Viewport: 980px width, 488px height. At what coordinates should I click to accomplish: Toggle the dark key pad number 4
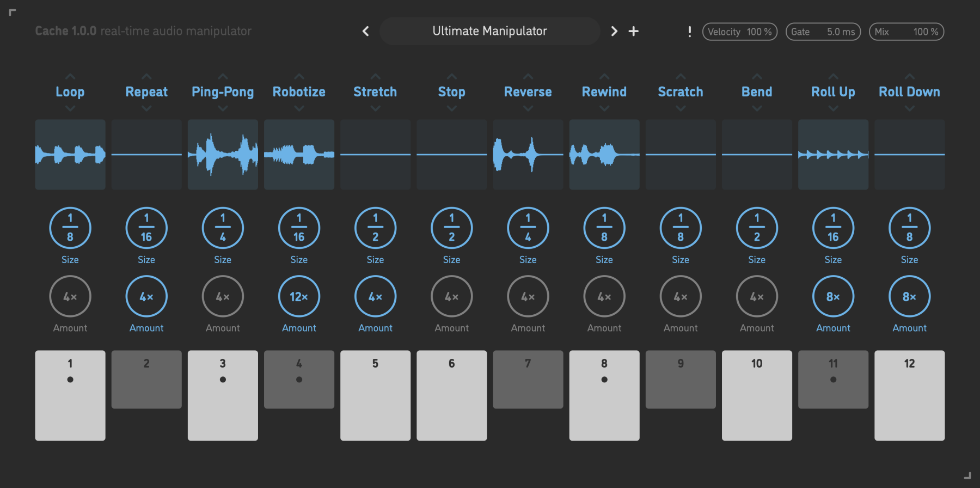coord(299,380)
